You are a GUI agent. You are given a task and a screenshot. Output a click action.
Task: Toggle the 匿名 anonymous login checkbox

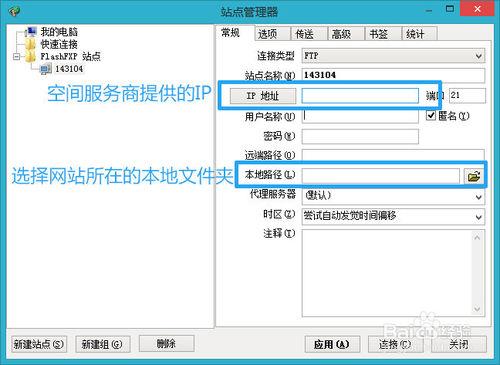pyautogui.click(x=431, y=116)
